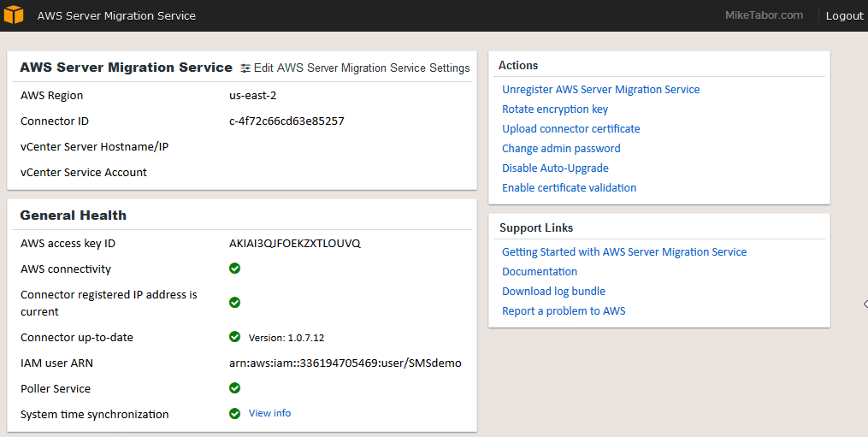Screen dimensions: 868x437
Task: Click the small arrow at right edge
Action: (865, 304)
